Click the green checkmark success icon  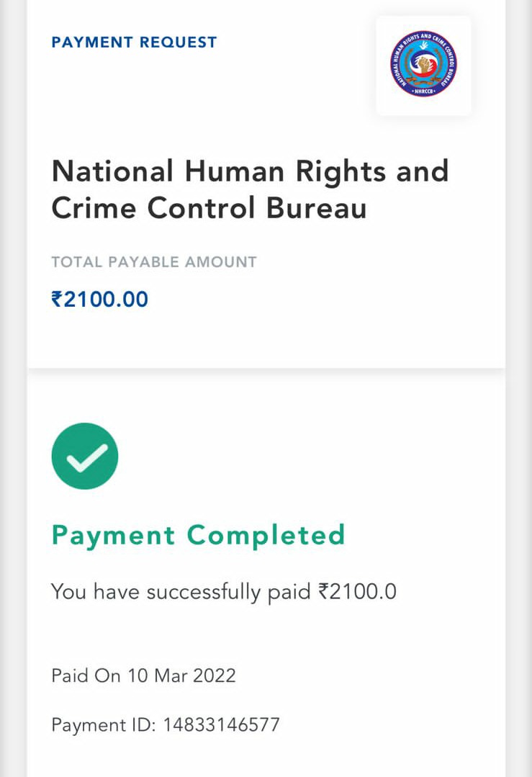pyautogui.click(x=85, y=456)
